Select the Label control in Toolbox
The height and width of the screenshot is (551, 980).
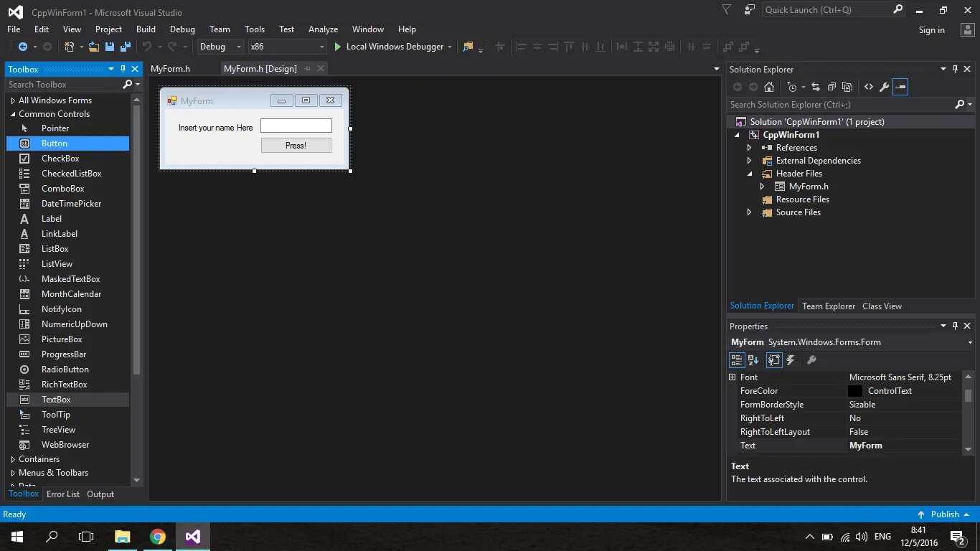67,219
